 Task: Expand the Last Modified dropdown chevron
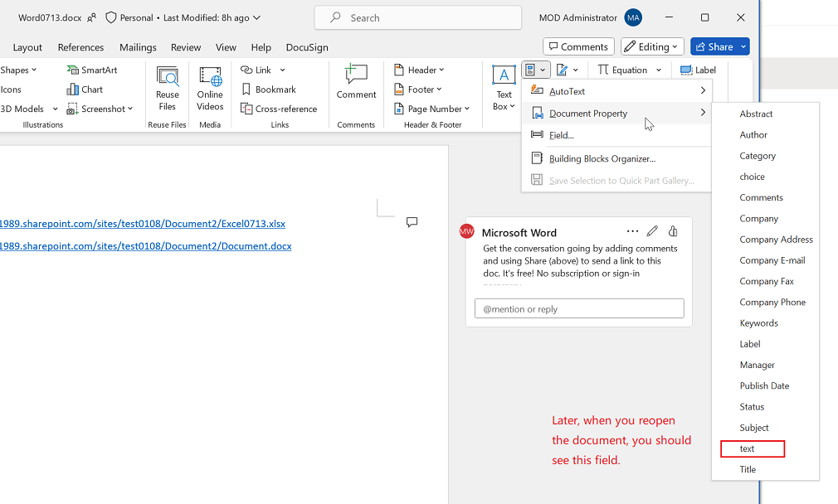point(256,17)
